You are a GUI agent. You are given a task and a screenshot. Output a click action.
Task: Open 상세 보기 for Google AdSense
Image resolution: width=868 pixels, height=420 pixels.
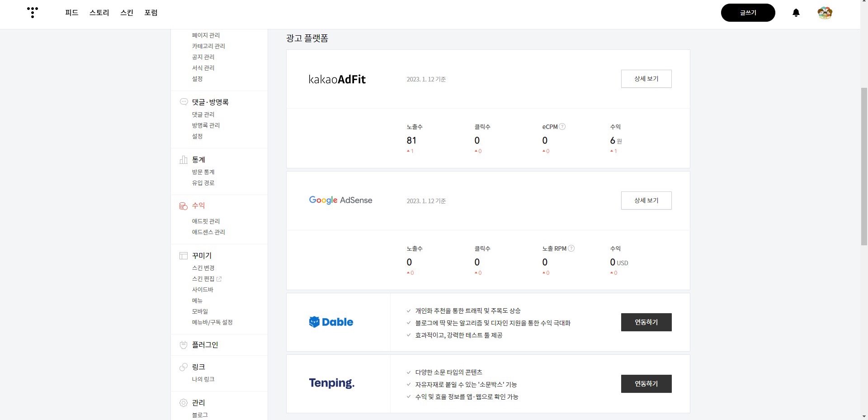tap(646, 200)
